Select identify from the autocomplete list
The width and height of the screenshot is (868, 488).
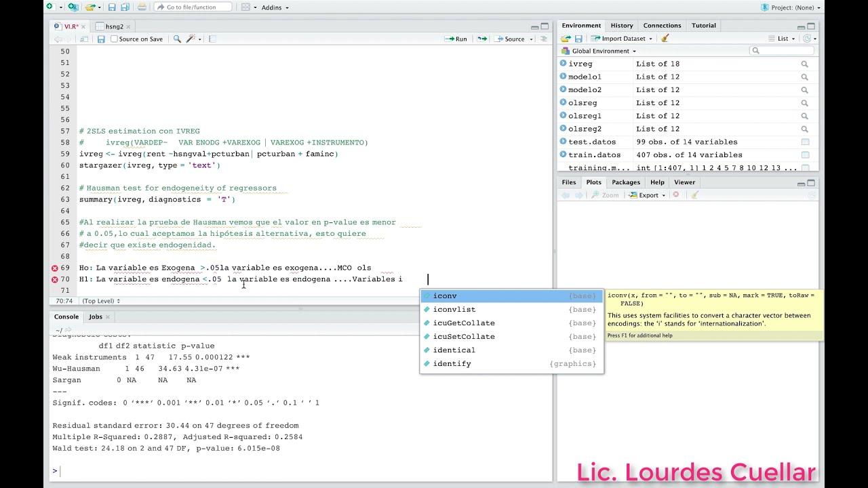[x=511, y=363]
